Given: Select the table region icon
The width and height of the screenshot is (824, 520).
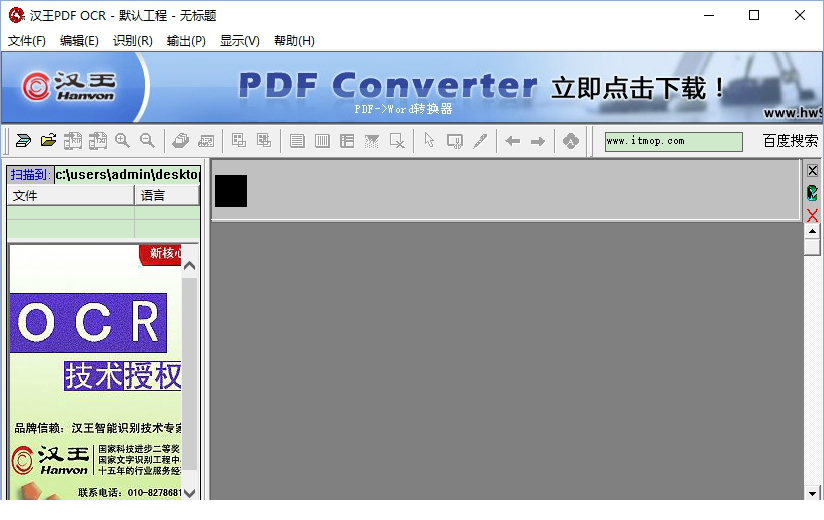Looking at the screenshot, I should click(347, 141).
